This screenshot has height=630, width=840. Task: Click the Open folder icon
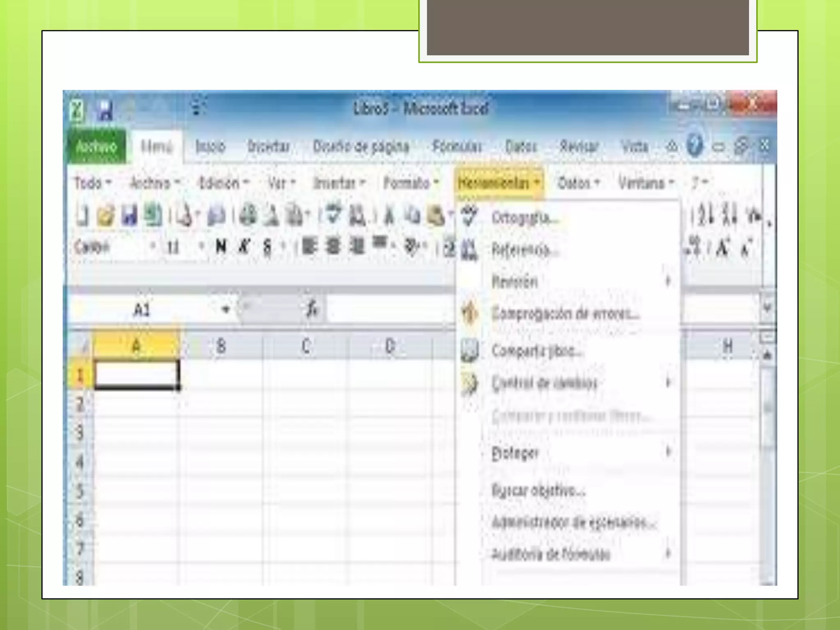coord(105,215)
